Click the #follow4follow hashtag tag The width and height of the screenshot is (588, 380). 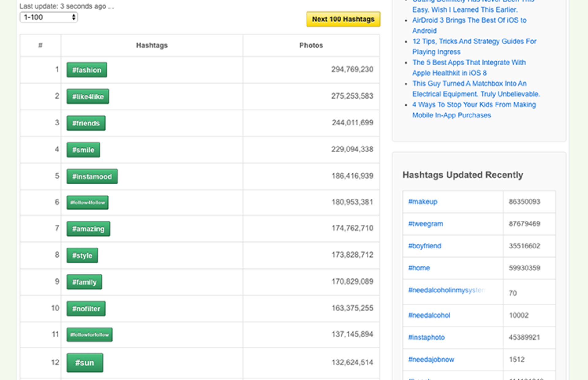(88, 203)
